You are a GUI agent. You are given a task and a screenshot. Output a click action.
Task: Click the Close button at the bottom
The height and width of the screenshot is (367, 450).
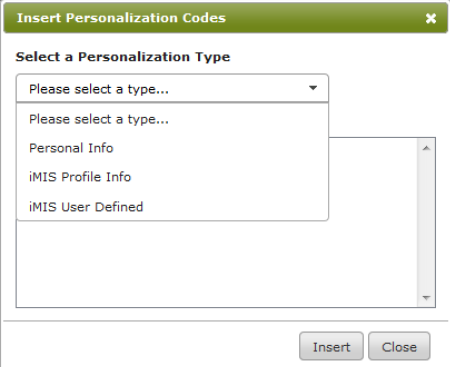[399, 346]
